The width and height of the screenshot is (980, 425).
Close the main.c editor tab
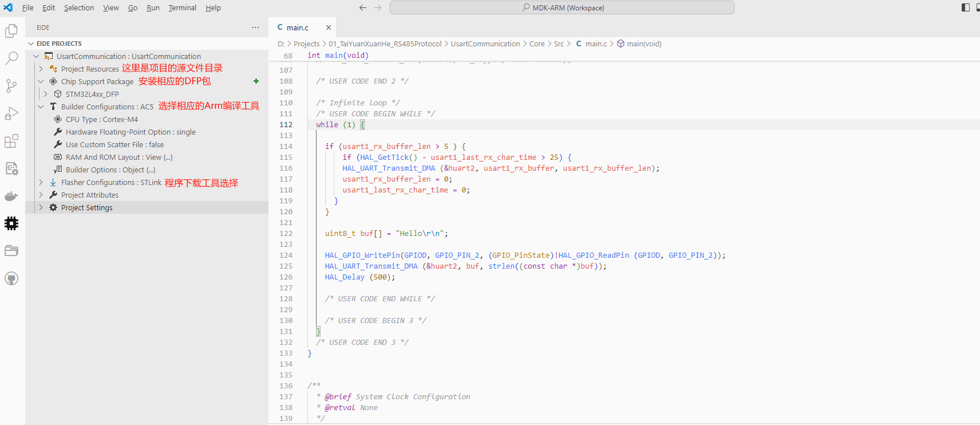[329, 27]
